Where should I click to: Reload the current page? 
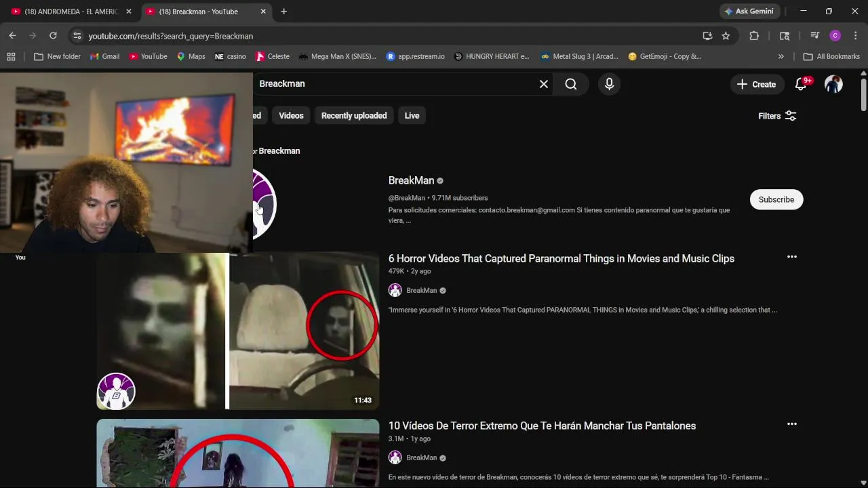pos(53,36)
